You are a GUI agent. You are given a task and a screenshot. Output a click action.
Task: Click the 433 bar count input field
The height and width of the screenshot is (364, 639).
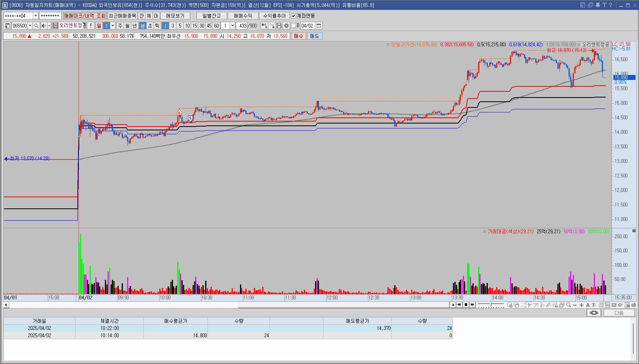242,26
